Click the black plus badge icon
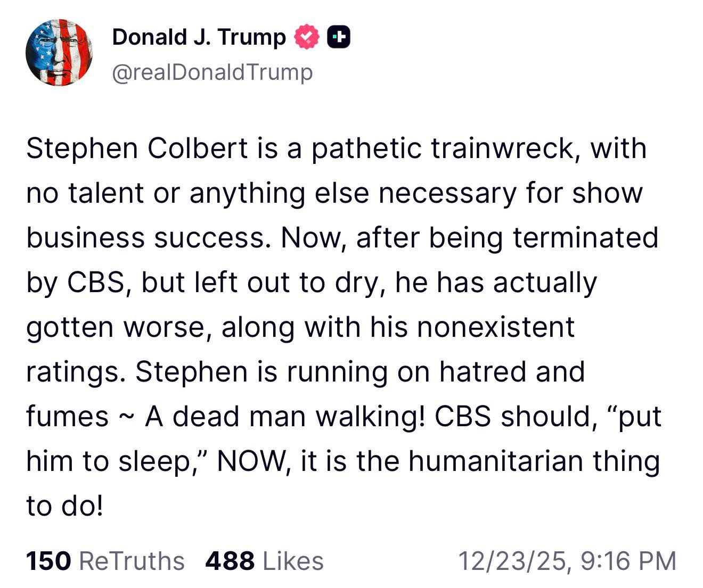Viewport: 703px width, 588px height. 338,37
